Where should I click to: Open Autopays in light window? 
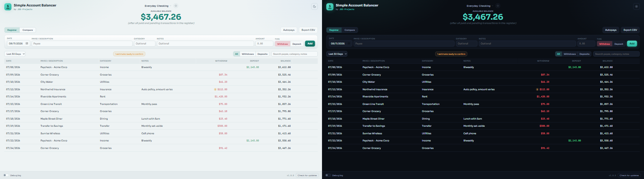pos(289,30)
